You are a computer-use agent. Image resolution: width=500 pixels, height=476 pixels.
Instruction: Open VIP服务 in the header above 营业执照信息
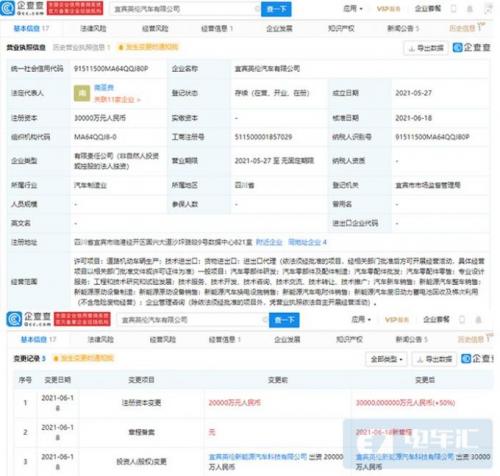coord(388,9)
